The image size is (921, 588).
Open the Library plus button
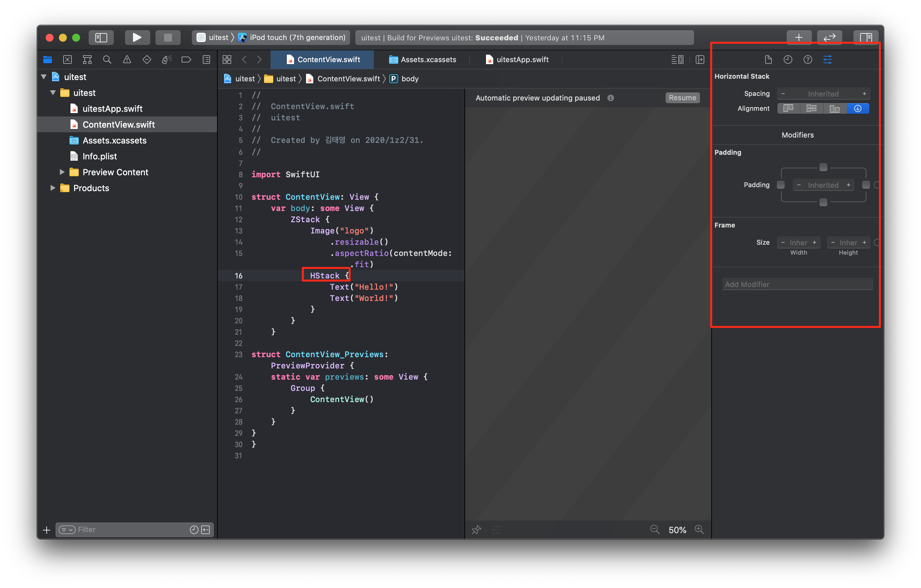pos(799,37)
